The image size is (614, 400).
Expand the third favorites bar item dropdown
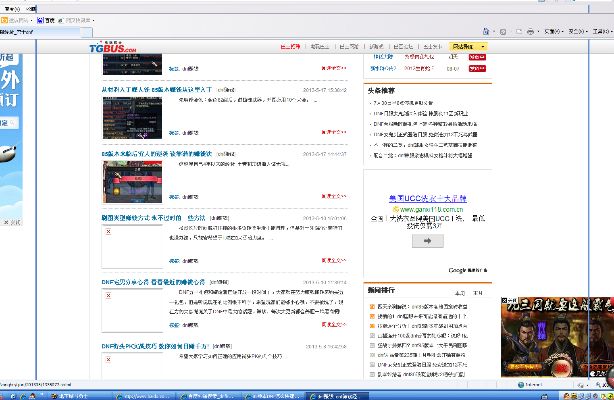(93, 20)
